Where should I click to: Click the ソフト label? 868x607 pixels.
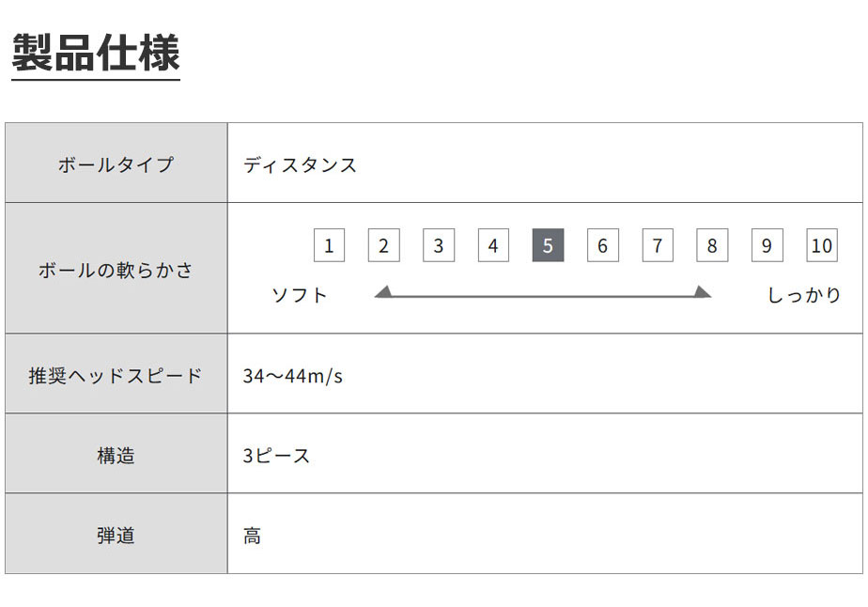coord(300,295)
